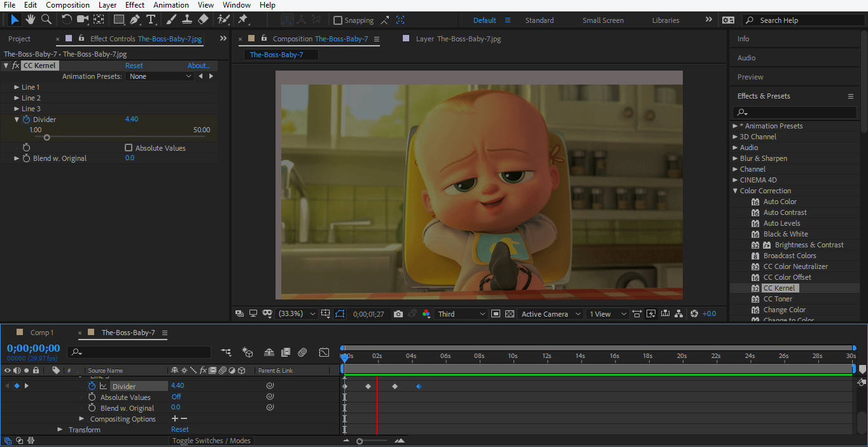868x447 pixels.
Task: Switch to the Comp 1 tab
Action: pos(42,332)
